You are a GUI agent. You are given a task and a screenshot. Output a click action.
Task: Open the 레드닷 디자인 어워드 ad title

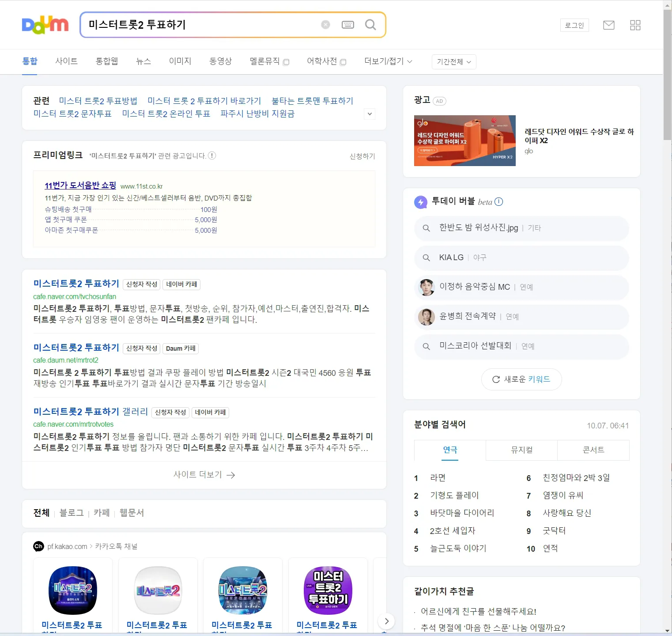point(579,136)
